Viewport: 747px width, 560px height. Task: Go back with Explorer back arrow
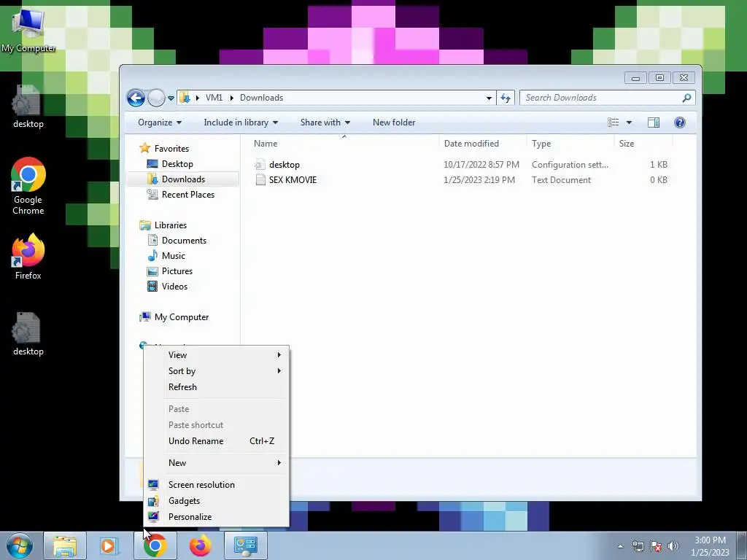[x=136, y=98]
